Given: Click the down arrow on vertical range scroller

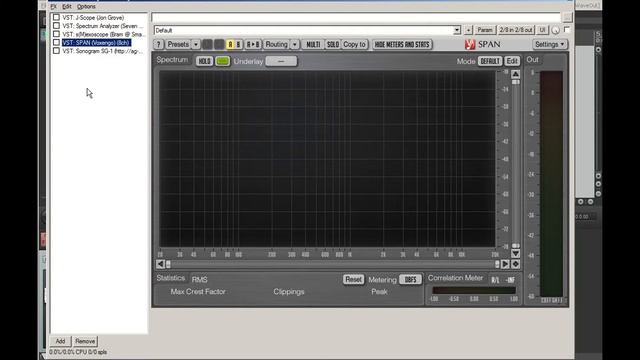Looking at the screenshot, I should (x=516, y=253).
